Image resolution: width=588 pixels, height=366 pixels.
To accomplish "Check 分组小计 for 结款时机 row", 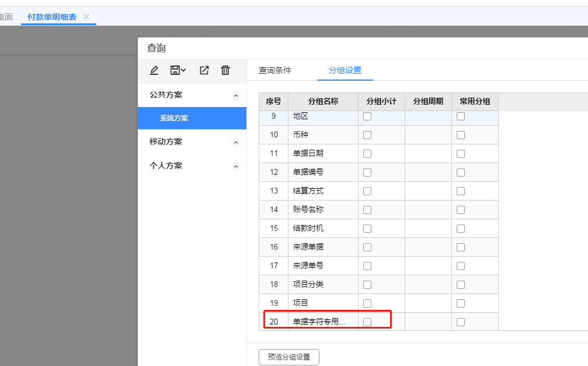I will [x=367, y=229].
